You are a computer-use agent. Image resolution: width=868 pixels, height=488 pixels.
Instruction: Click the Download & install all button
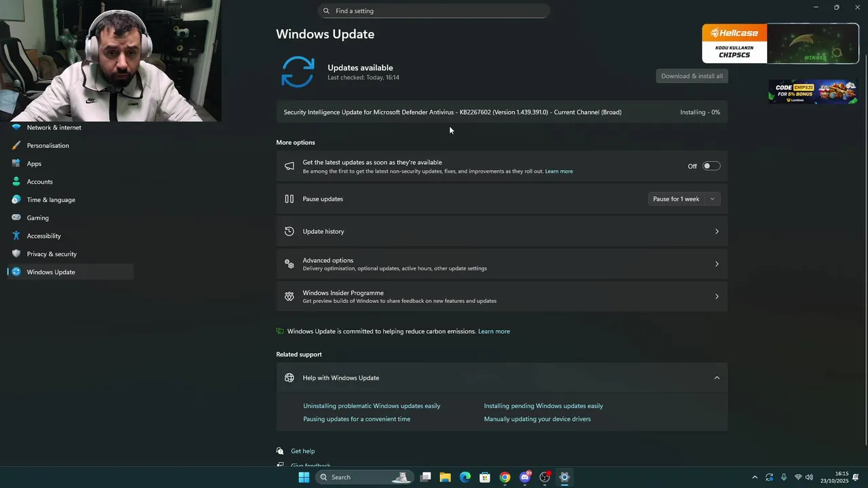pyautogui.click(x=692, y=76)
